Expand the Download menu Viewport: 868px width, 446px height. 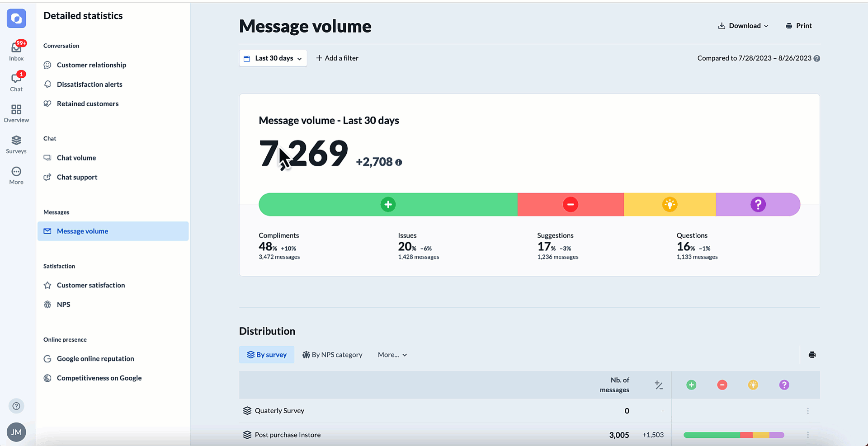click(x=743, y=26)
